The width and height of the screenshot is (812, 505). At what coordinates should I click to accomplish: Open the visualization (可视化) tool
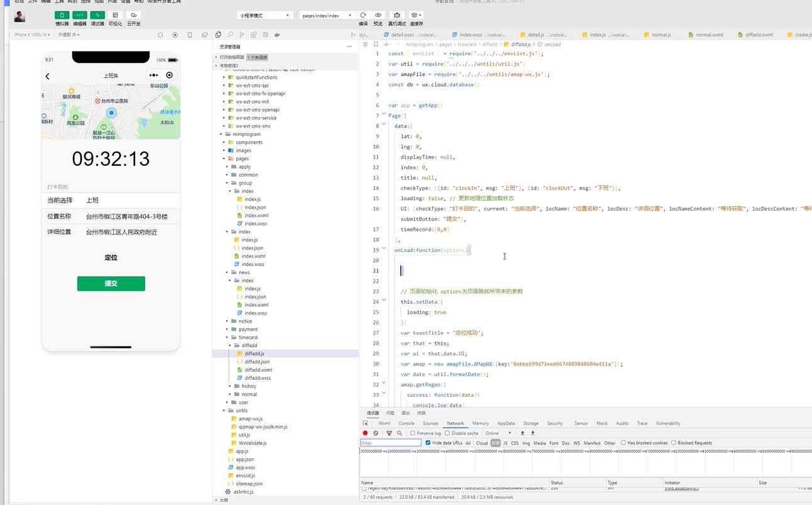tap(115, 15)
